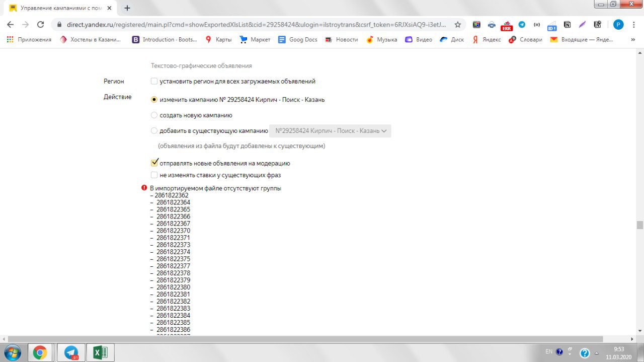The image size is (644, 362).
Task: Open the existing campaign dropdown №29258424
Action: [331, 131]
